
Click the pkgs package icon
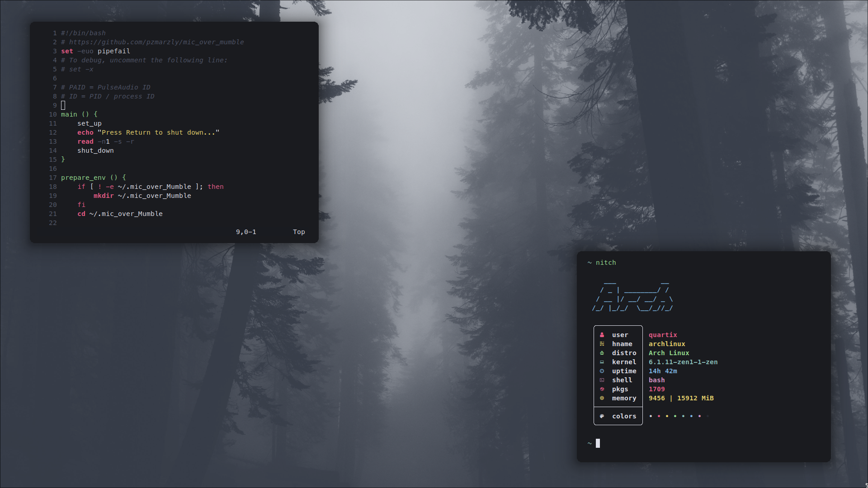(x=602, y=389)
